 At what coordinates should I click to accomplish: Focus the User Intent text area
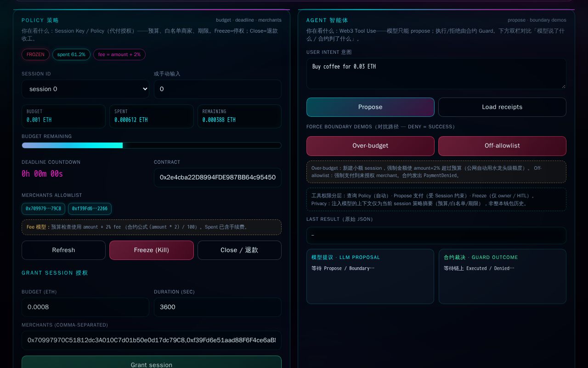coord(436,74)
